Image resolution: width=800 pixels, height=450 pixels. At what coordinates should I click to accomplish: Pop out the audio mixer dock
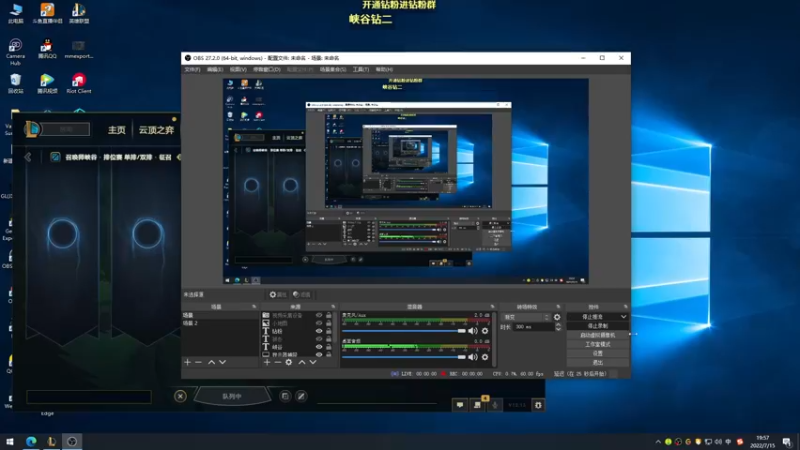pos(492,307)
